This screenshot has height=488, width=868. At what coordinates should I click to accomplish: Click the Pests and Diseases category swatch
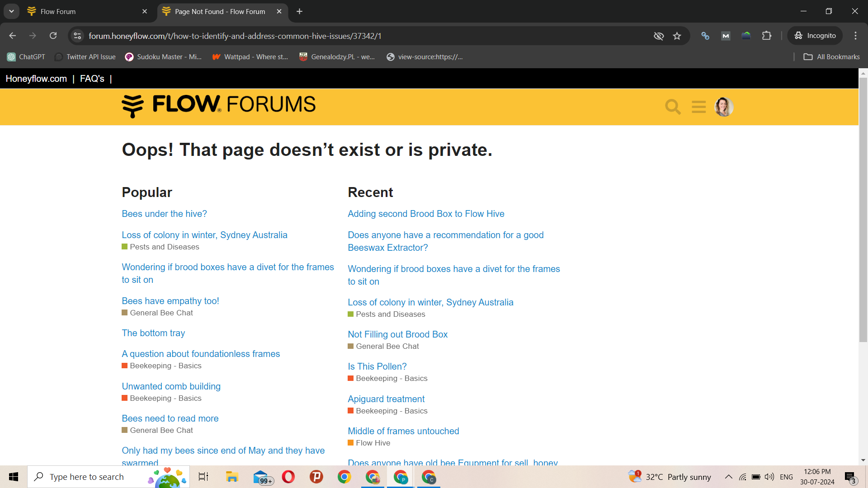tap(124, 247)
